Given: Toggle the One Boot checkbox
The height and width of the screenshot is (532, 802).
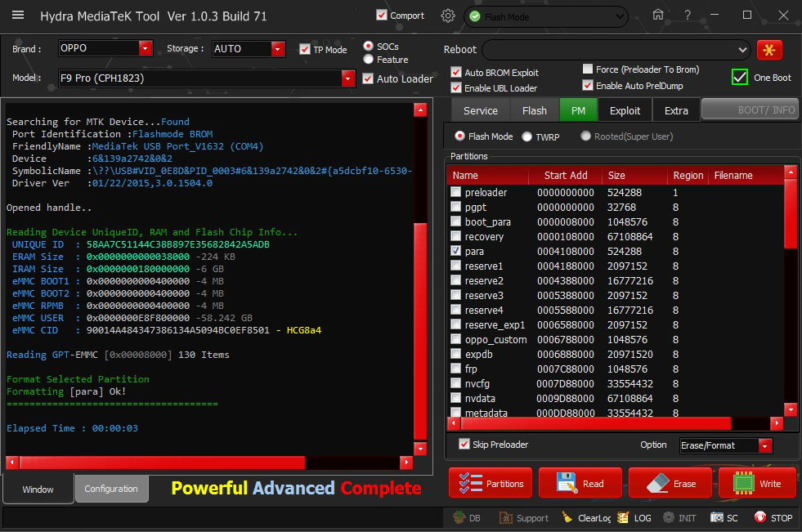Looking at the screenshot, I should point(740,77).
